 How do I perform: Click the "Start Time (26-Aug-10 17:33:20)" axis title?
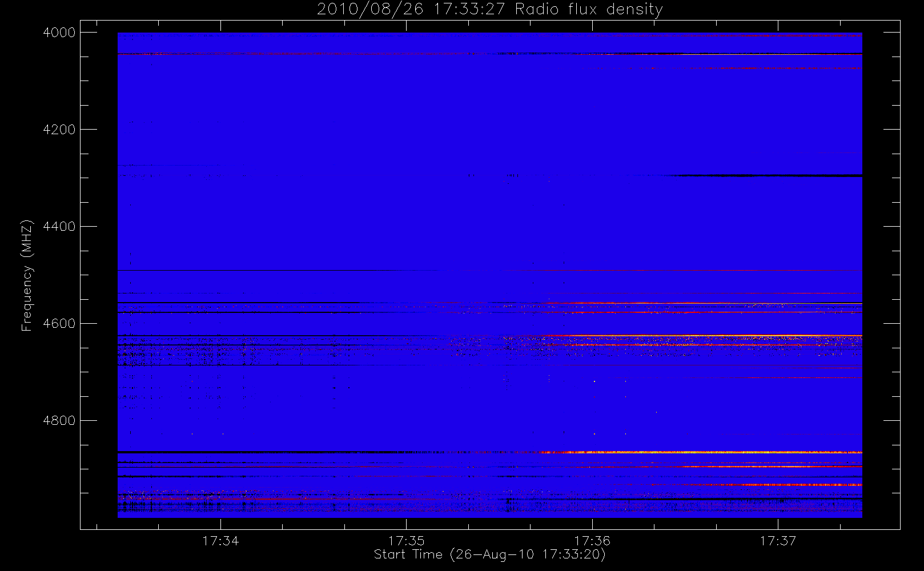[489, 554]
